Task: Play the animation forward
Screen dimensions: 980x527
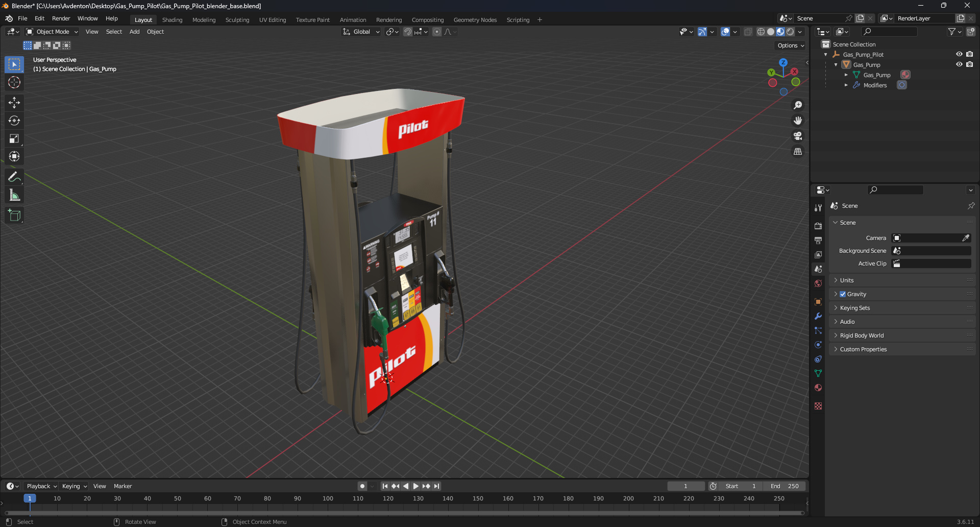Action: click(x=416, y=486)
